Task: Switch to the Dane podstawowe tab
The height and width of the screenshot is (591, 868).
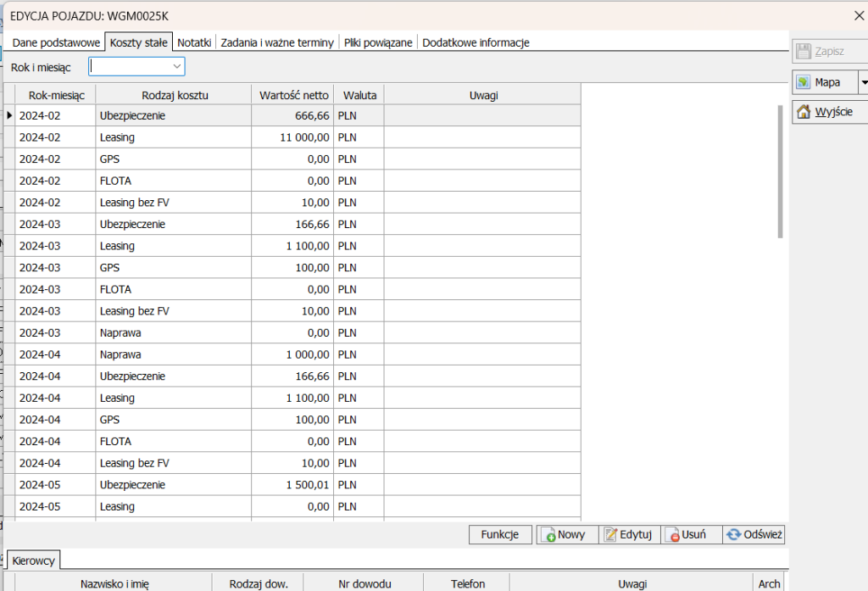Action: pos(56,42)
